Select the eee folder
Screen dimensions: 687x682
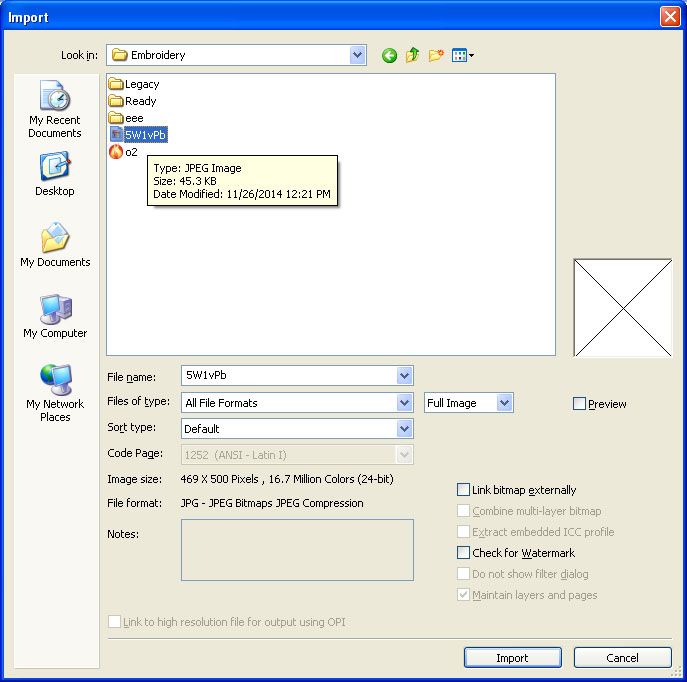[126, 118]
